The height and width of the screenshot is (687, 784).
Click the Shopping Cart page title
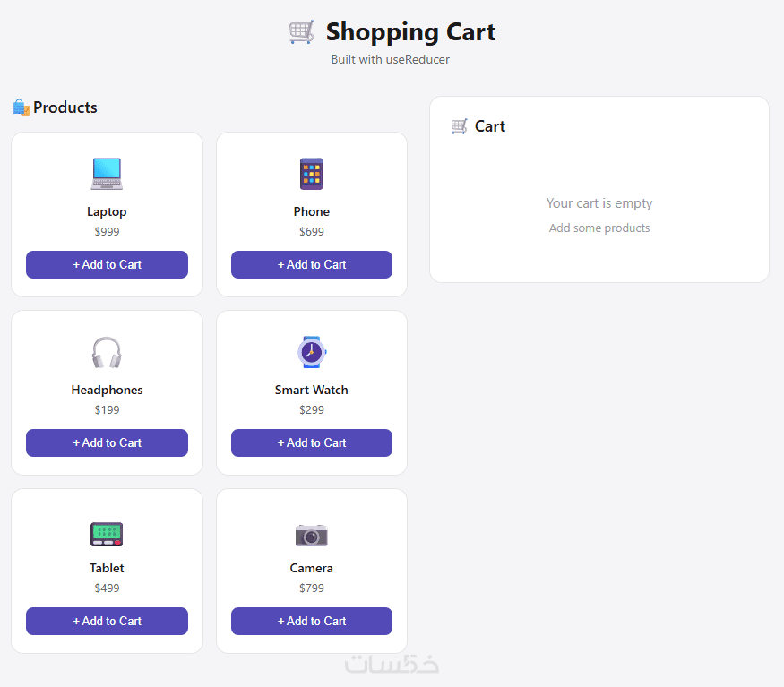410,32
